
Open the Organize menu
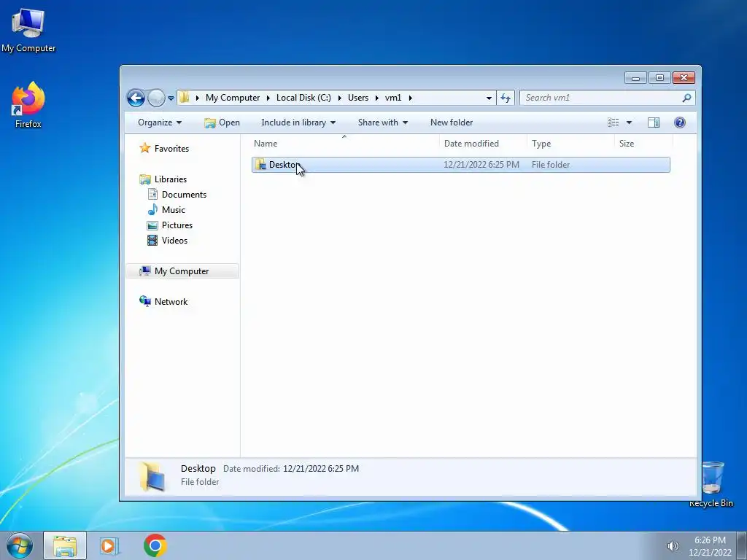[160, 122]
